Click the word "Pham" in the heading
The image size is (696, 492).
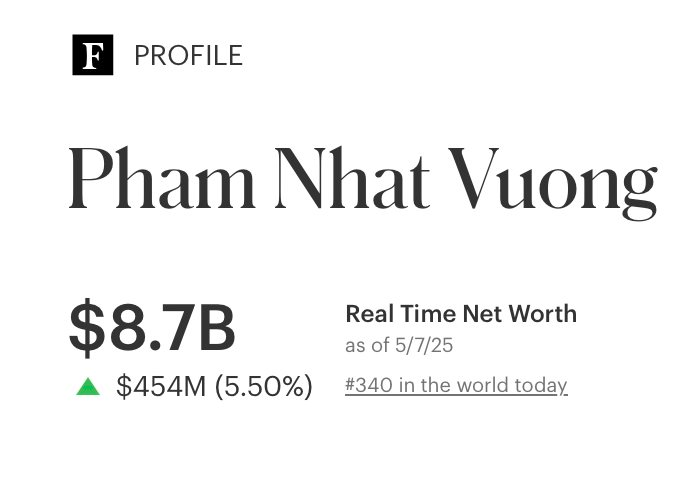(x=162, y=178)
